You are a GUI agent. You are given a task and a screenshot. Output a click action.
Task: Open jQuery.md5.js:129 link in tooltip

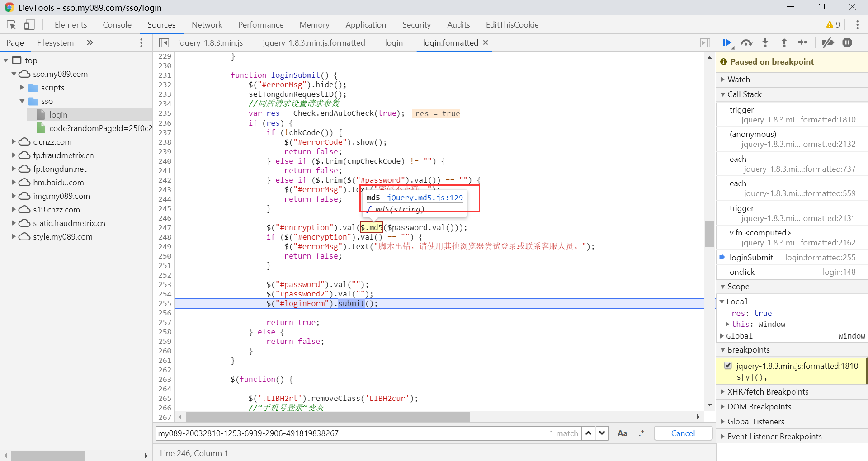(425, 198)
